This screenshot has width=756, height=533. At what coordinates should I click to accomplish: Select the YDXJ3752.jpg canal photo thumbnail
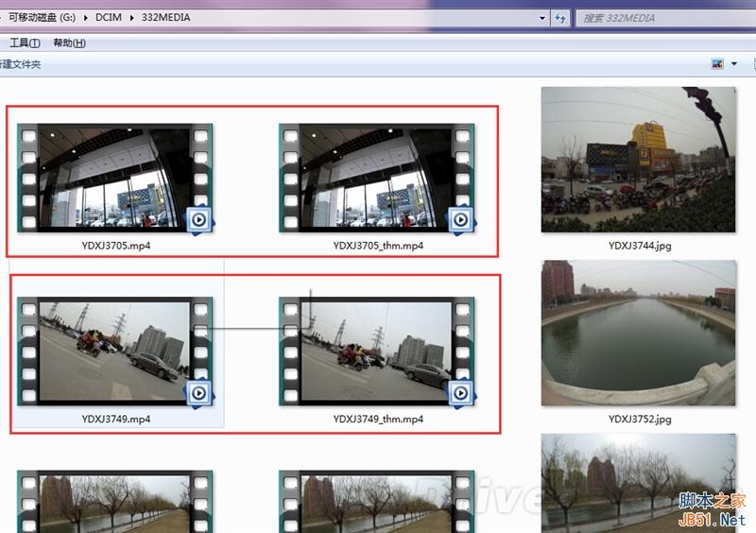pyautogui.click(x=639, y=333)
